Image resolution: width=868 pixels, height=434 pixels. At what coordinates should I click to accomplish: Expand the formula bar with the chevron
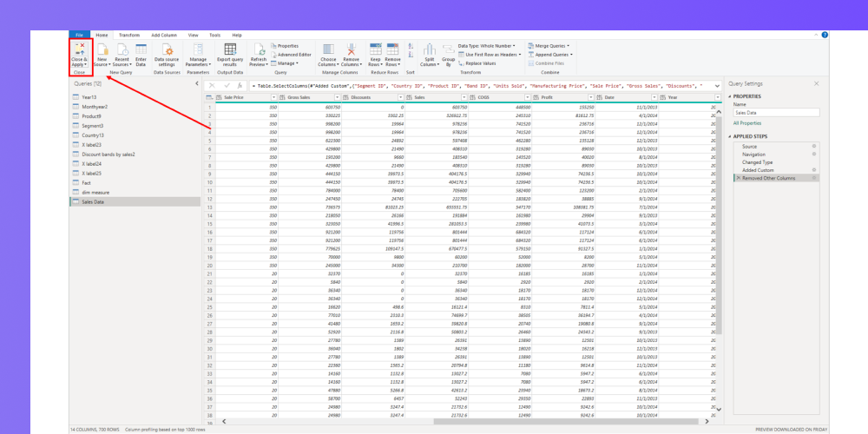click(718, 86)
